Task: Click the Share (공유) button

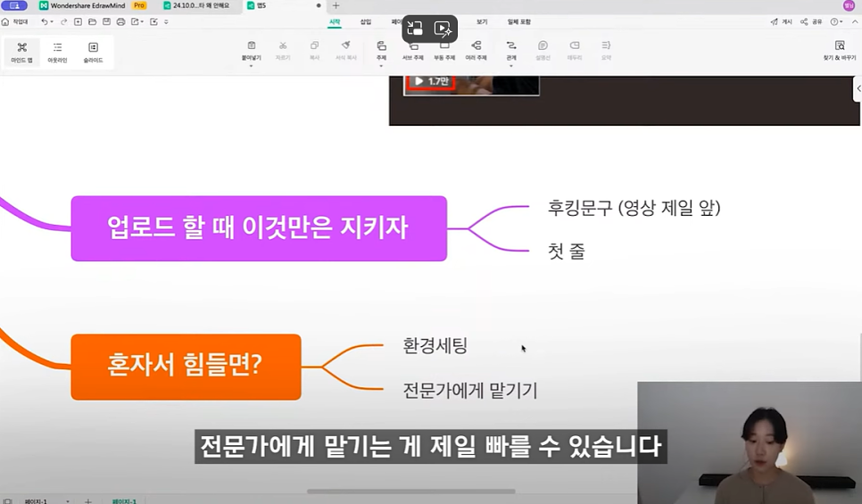Action: tap(811, 21)
